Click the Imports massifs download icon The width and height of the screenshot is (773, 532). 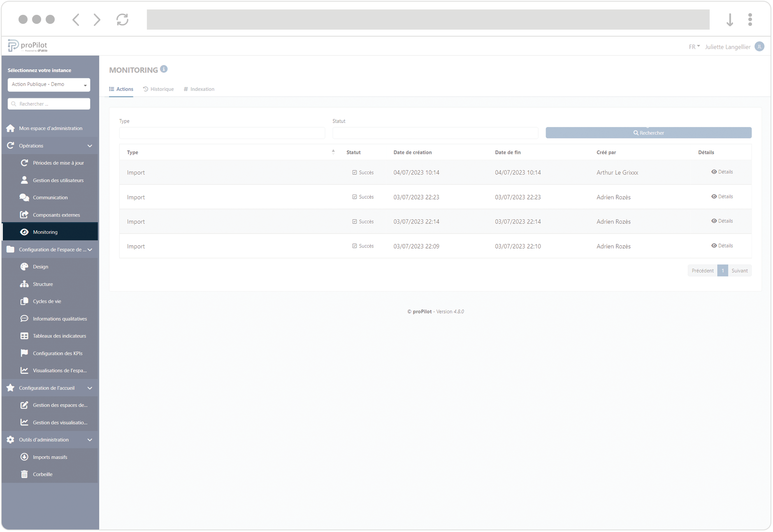[24, 457]
